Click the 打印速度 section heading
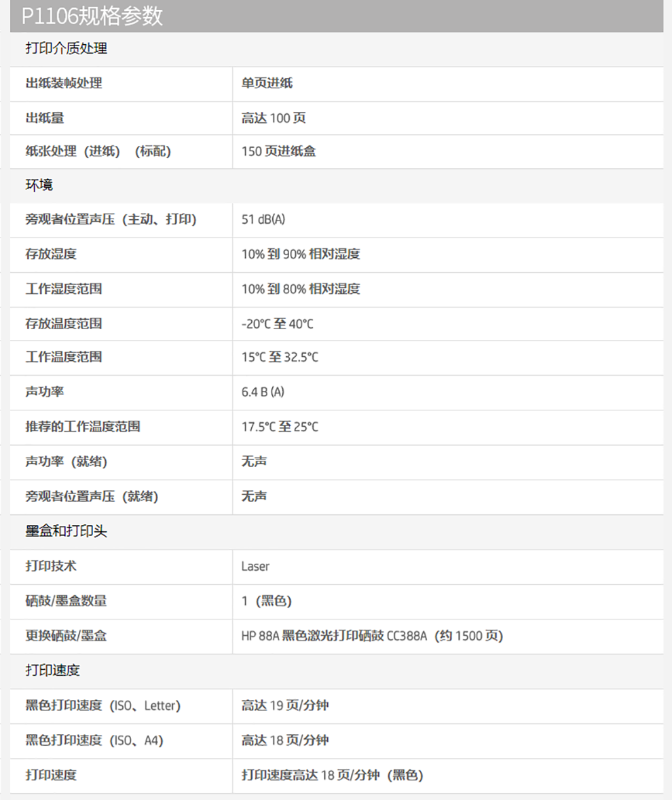Viewport: 672px width, 800px height. (52, 670)
